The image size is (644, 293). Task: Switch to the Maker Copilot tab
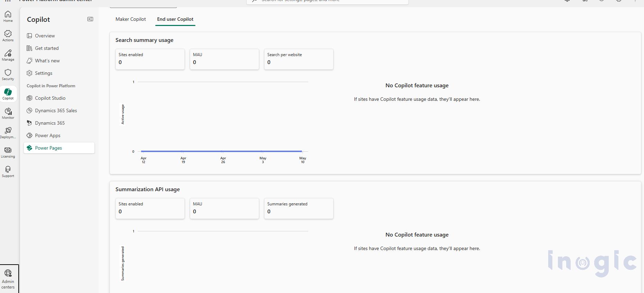pos(131,19)
